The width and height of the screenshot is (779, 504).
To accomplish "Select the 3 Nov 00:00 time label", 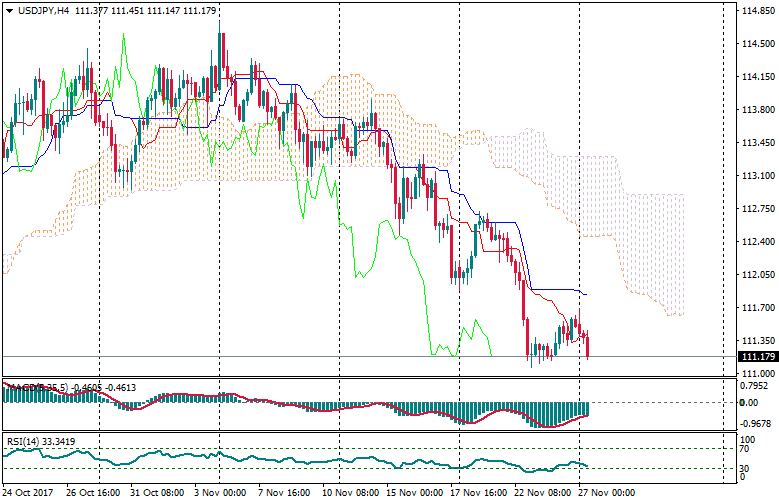I will pyautogui.click(x=219, y=493).
